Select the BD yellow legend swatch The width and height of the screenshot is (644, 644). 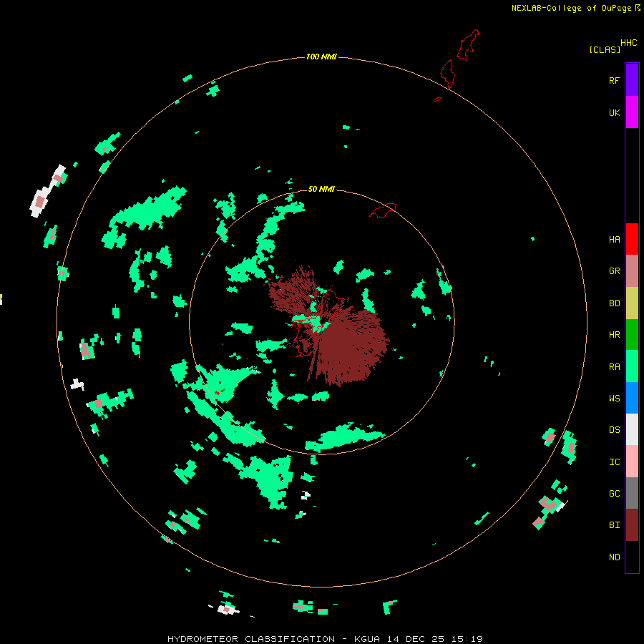pyautogui.click(x=632, y=303)
